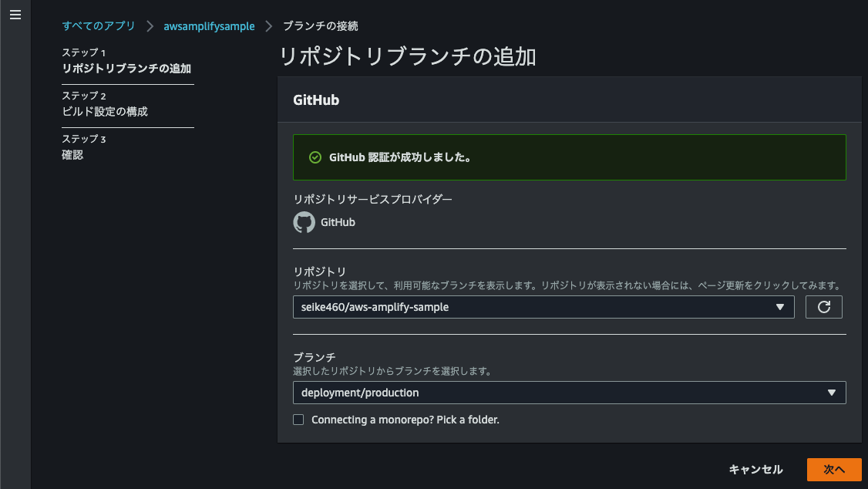This screenshot has width=868, height=489.
Task: Click the green authentication success checkmark
Action: (x=315, y=157)
